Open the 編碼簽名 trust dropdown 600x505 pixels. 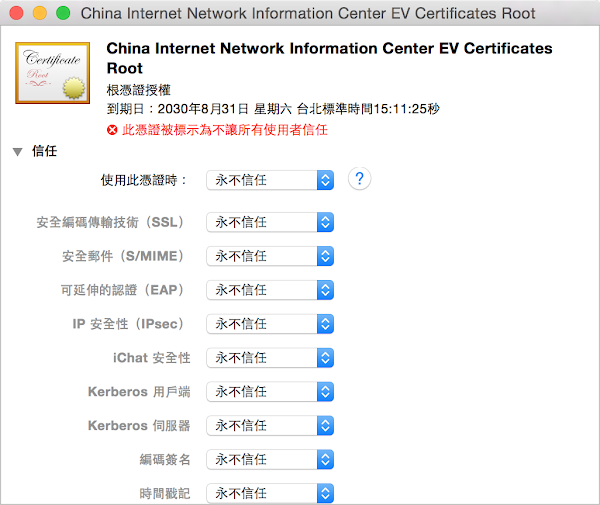pyautogui.click(x=270, y=459)
